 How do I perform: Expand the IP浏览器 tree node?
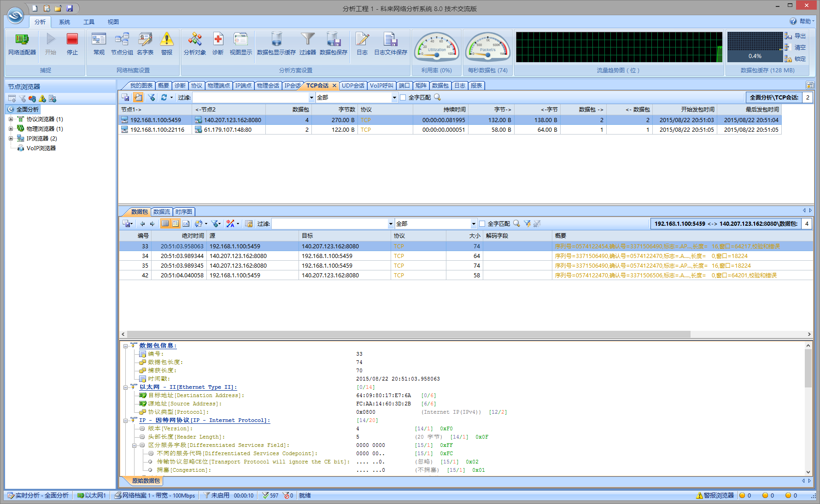[x=11, y=139]
